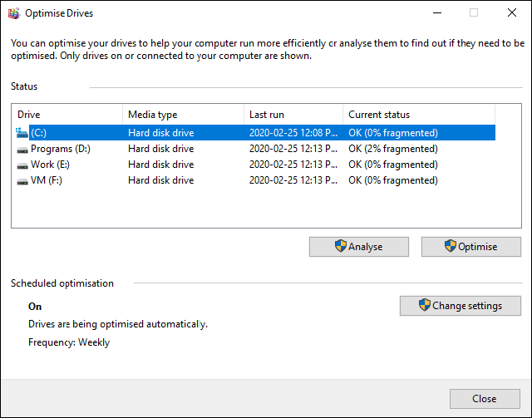532x418 pixels.
Task: Minimize the Optimise Drives window
Action: point(437,13)
